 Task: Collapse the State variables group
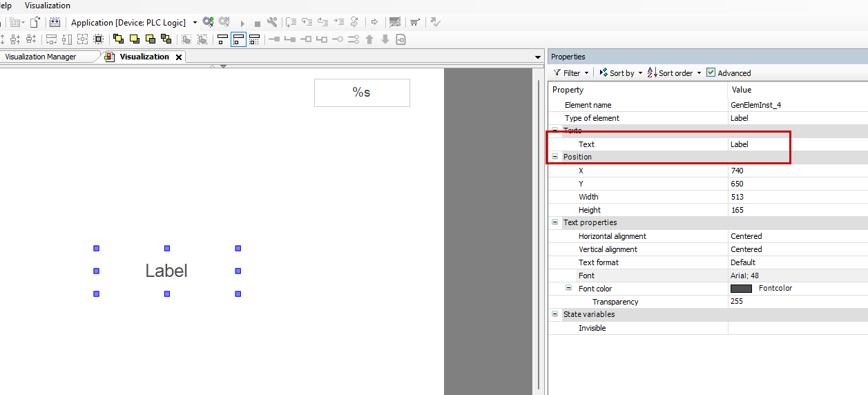coord(554,314)
